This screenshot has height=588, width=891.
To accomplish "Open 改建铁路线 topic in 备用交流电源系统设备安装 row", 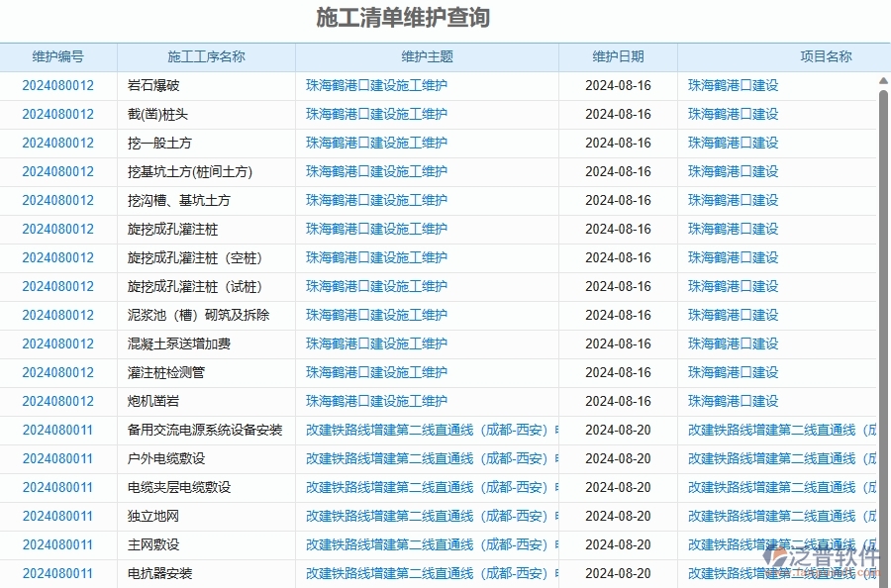I will pyautogui.click(x=426, y=430).
